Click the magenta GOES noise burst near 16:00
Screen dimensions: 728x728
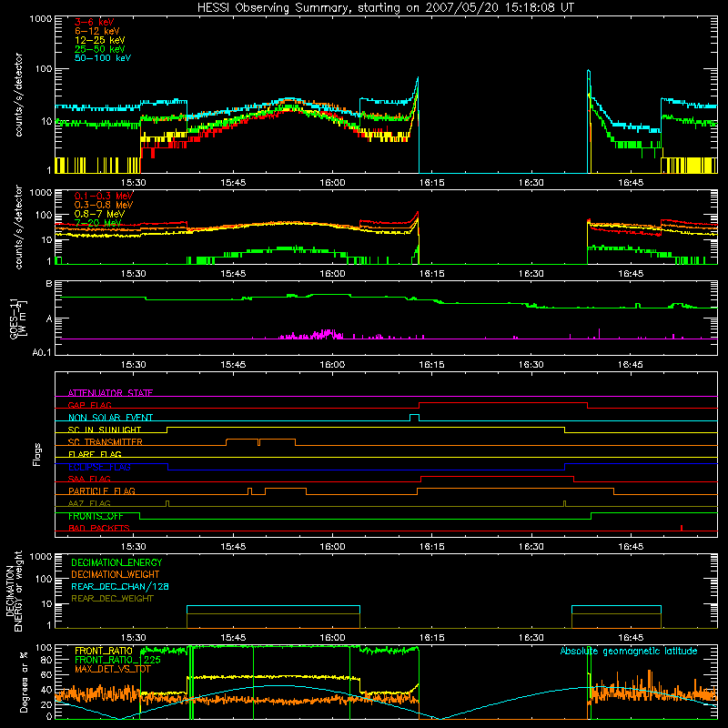click(326, 334)
